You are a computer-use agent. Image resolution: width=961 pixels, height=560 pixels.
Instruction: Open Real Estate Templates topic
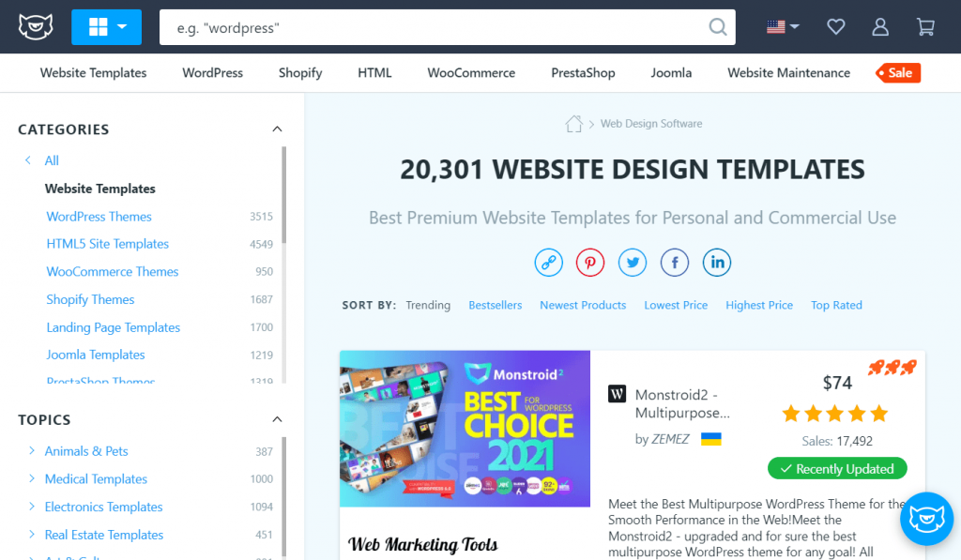click(x=103, y=535)
